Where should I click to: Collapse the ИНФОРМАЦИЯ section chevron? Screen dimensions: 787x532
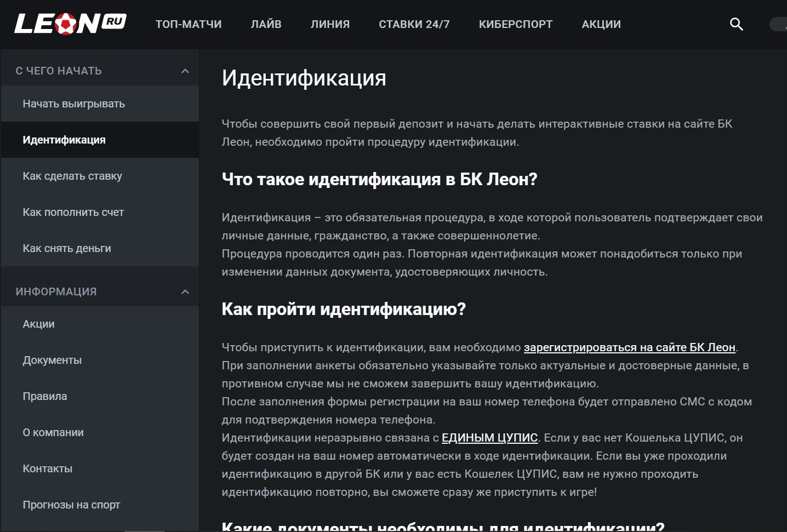[x=185, y=291]
